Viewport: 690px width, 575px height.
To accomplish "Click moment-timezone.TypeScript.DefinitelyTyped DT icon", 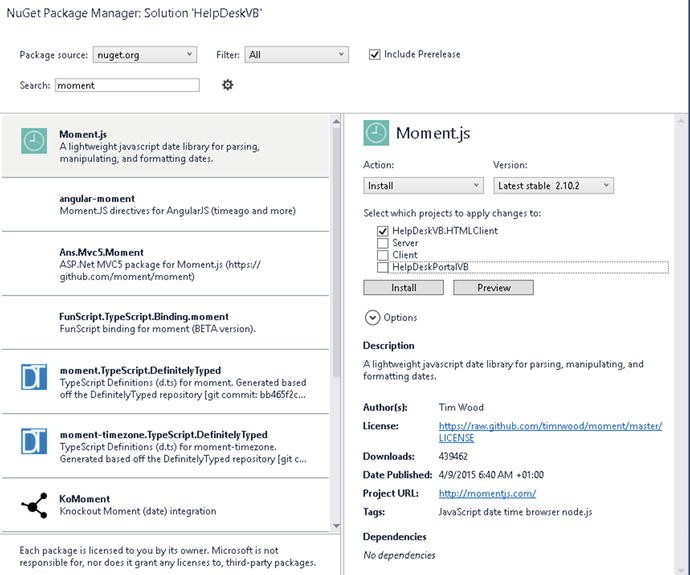I will point(34,441).
